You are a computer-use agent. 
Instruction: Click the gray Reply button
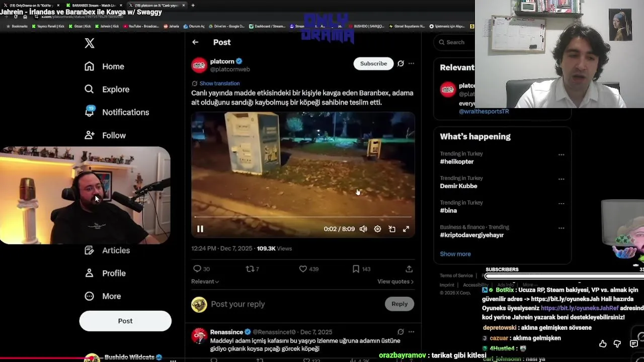[x=399, y=304]
